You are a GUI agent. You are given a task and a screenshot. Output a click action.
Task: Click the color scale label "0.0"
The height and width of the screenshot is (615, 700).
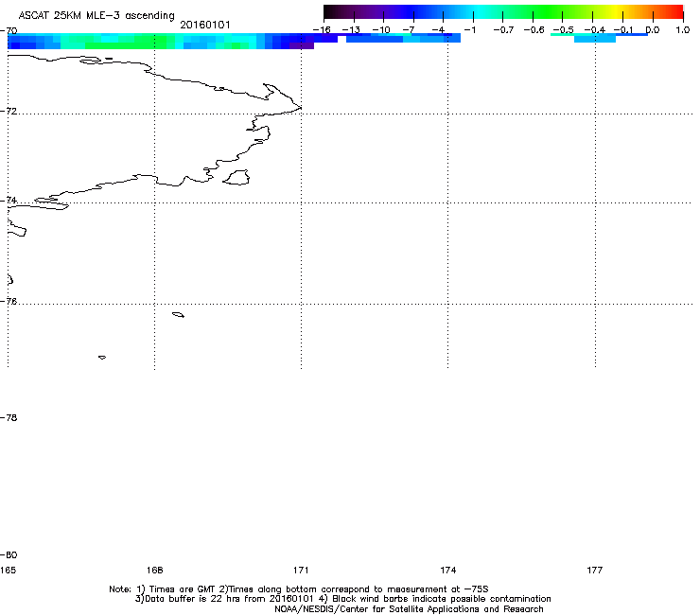tap(653, 30)
